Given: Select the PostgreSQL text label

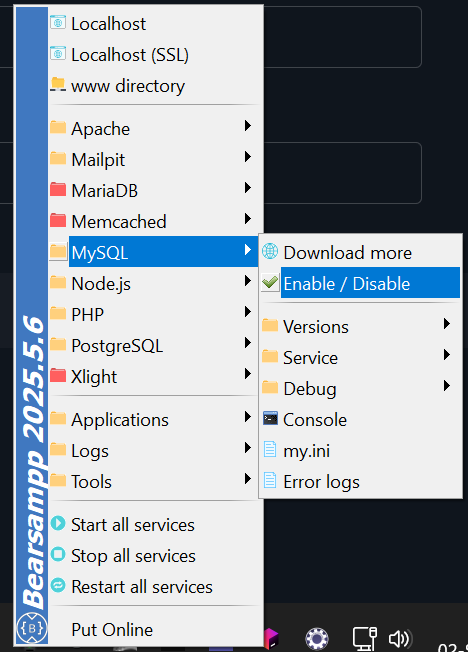Looking at the screenshot, I should (117, 346).
